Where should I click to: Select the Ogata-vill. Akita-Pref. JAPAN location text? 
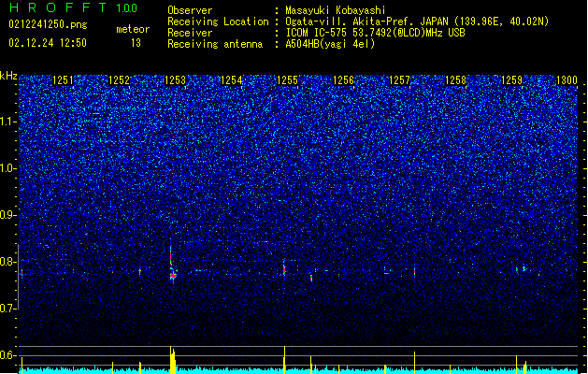click(x=417, y=22)
